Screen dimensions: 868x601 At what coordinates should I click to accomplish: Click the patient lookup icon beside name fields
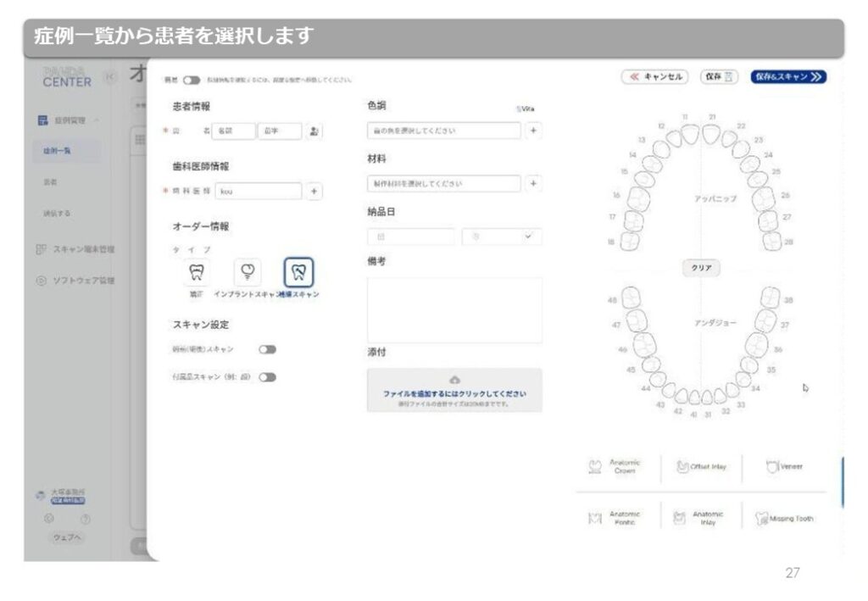314,131
